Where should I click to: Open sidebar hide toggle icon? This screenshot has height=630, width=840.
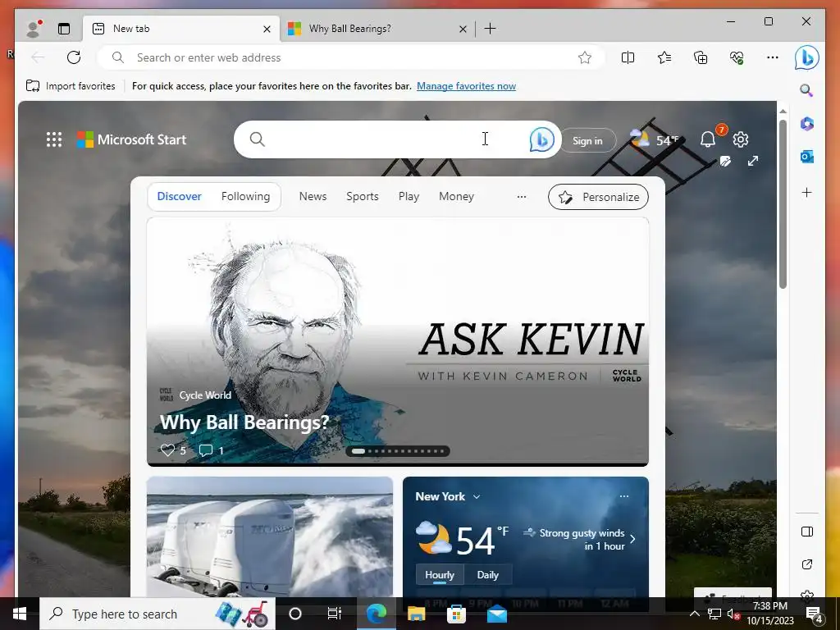pyautogui.click(x=807, y=532)
